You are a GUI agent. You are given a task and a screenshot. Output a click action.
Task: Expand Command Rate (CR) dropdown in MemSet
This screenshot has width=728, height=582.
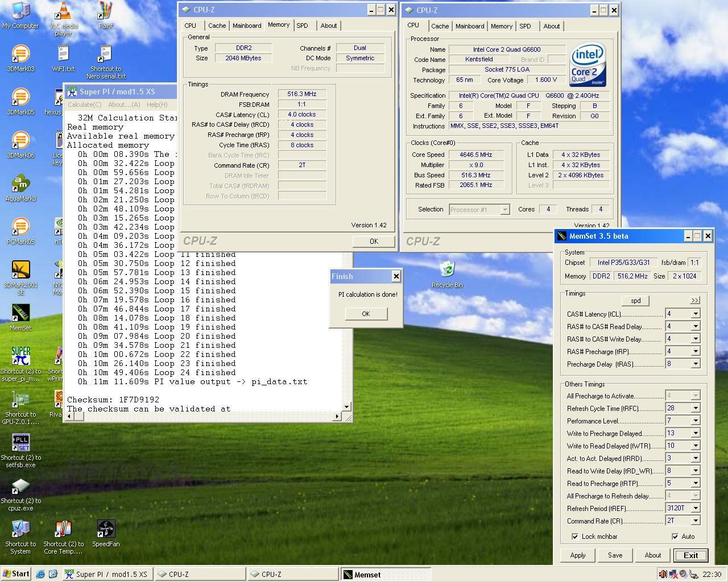click(695, 521)
